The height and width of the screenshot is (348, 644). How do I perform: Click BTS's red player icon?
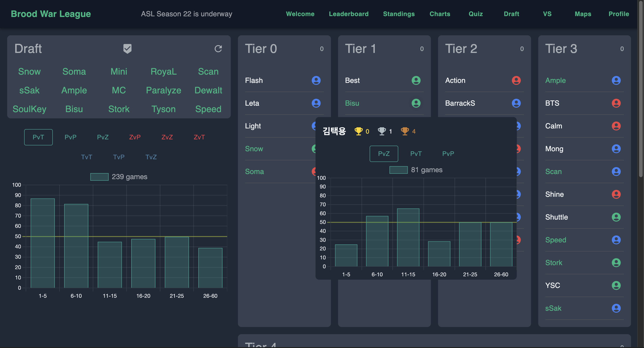(616, 103)
